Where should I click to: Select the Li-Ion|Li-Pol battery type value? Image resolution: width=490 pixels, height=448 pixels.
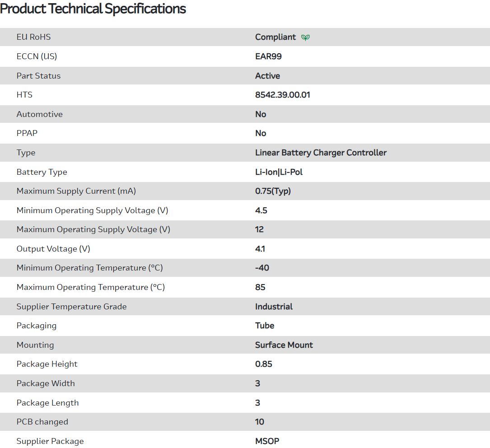pyautogui.click(x=279, y=172)
